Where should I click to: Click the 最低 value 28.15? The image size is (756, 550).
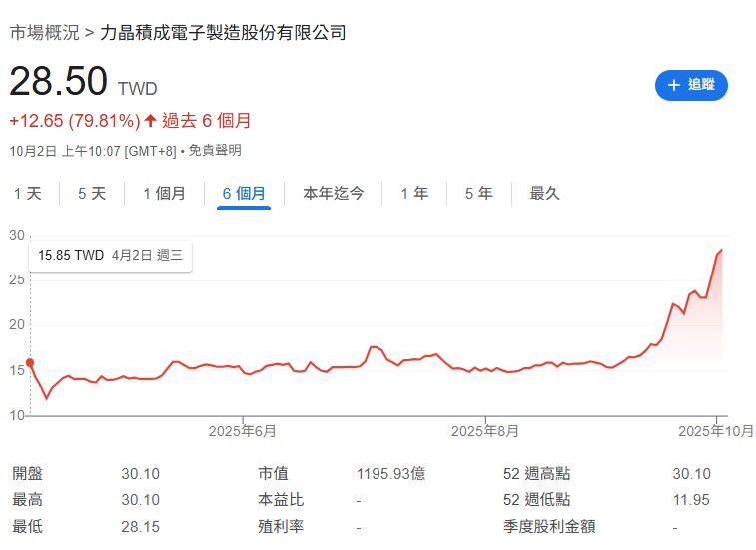coord(140,527)
